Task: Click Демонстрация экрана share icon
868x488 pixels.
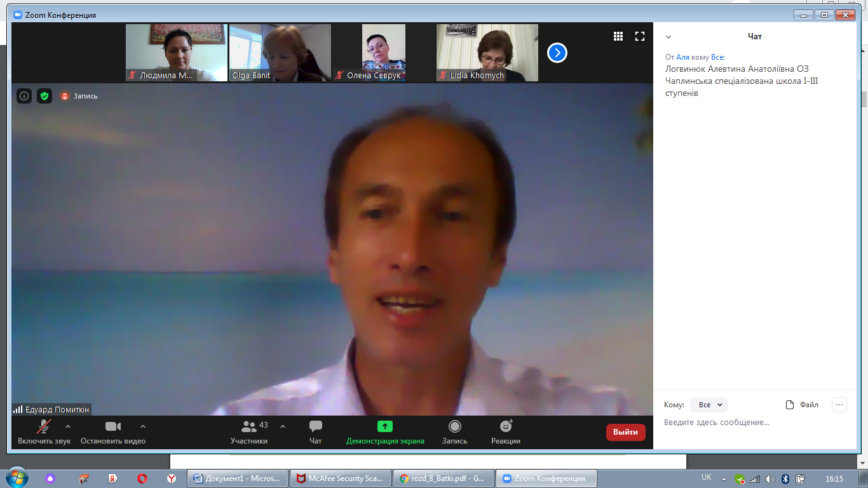Action: [x=385, y=426]
